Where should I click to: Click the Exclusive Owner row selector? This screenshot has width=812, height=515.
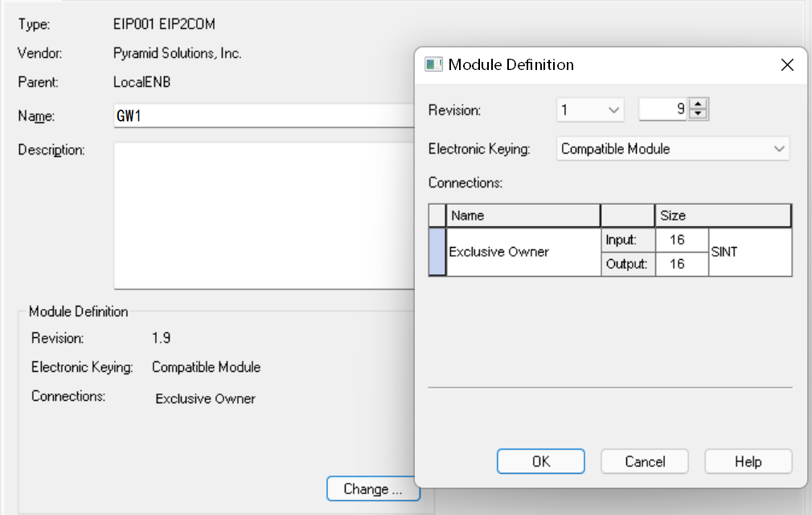pos(437,252)
